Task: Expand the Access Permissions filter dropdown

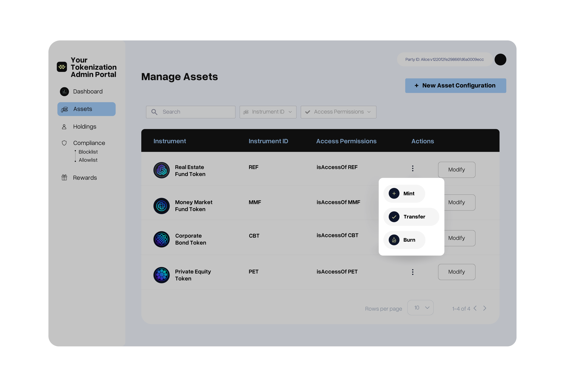Action: click(x=338, y=112)
